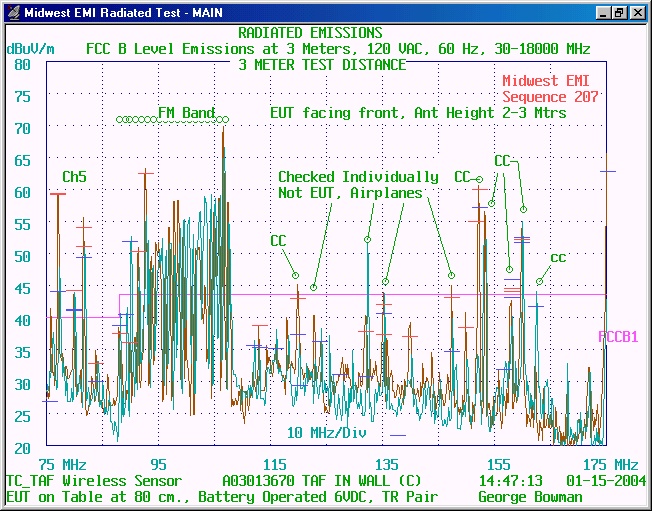Select the operator name George Bowman
The width and height of the screenshot is (652, 511).
click(x=530, y=497)
